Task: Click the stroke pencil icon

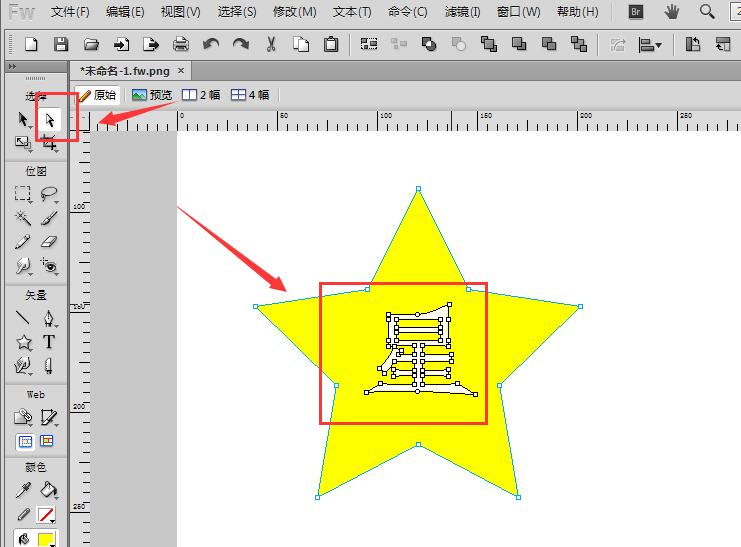Action: (23, 515)
